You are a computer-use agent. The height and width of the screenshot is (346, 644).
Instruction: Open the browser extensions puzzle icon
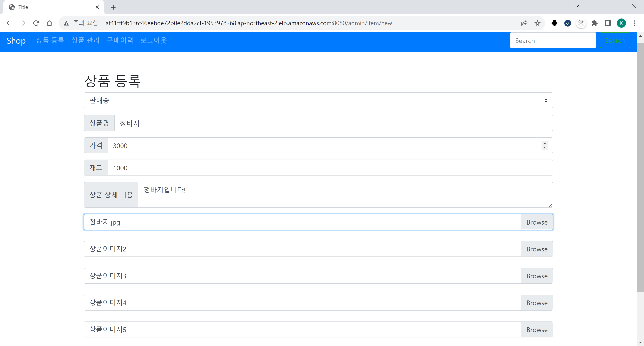(x=595, y=23)
